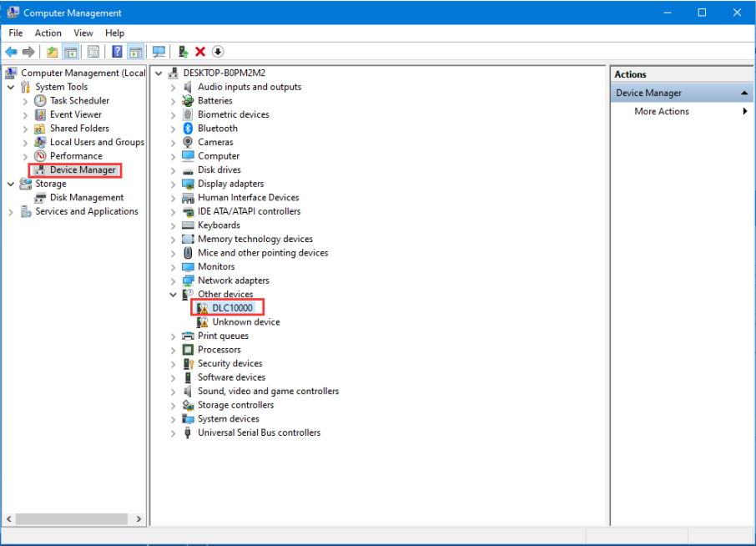Image resolution: width=756 pixels, height=546 pixels.
Task: Click the Security devices key icon
Action: pyautogui.click(x=188, y=364)
